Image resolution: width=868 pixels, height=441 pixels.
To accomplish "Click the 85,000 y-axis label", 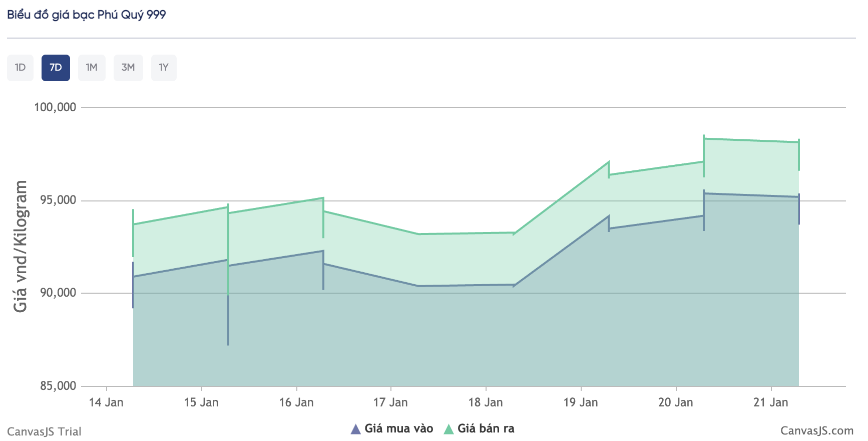I will click(58, 386).
